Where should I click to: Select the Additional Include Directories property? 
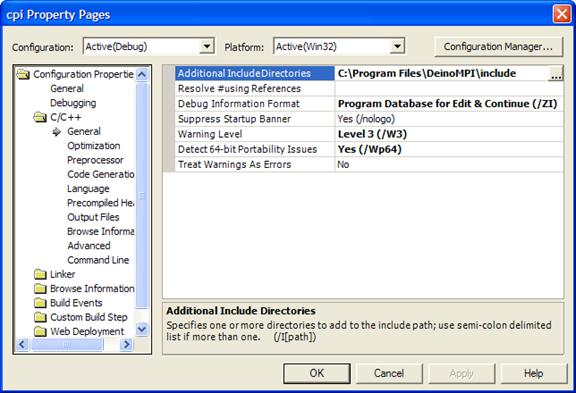pos(255,73)
